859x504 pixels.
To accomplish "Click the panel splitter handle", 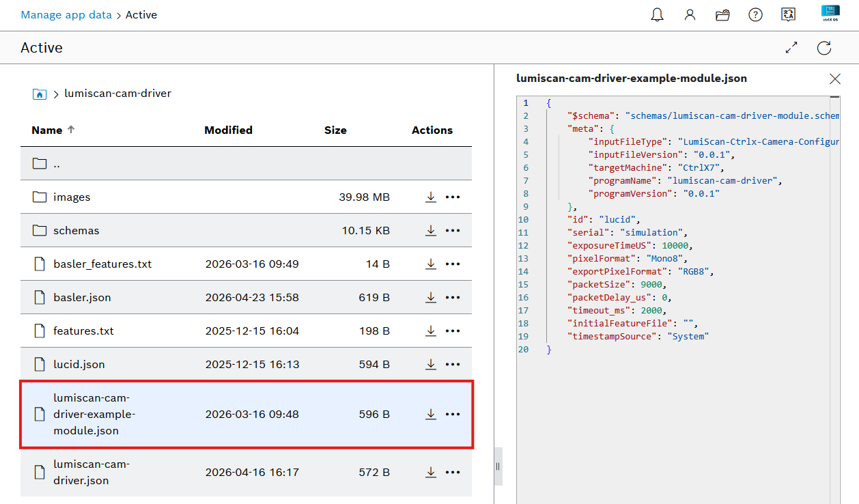I will [x=498, y=466].
